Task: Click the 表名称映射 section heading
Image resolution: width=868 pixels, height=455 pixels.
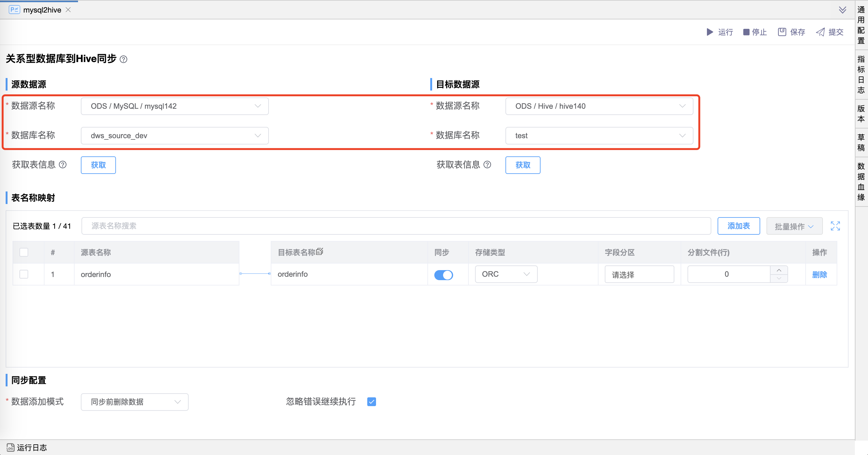Action: pyautogui.click(x=33, y=197)
